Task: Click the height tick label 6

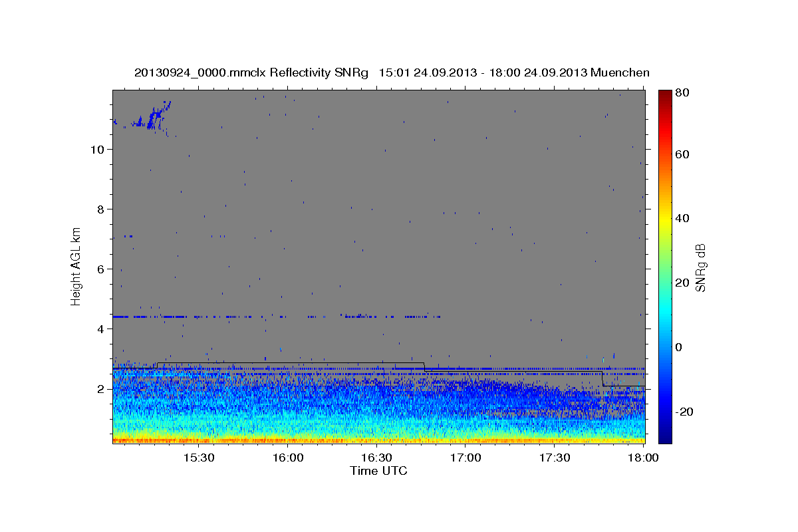Action: pyautogui.click(x=101, y=269)
